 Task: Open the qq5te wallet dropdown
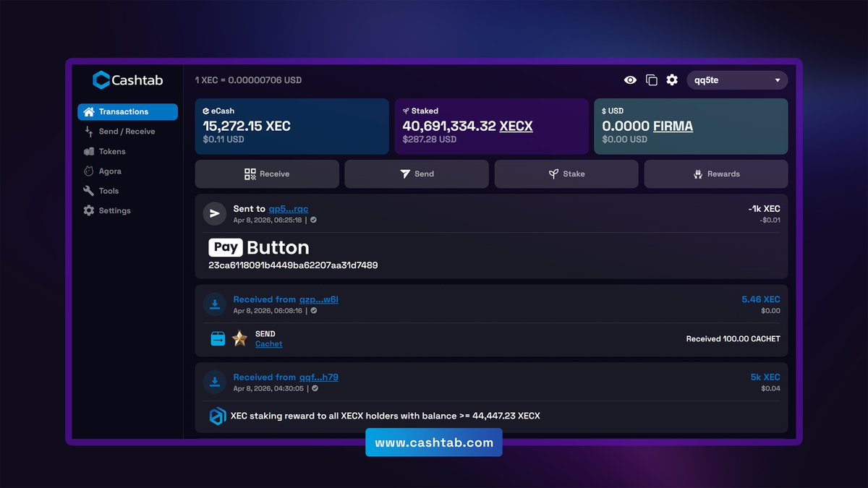(737, 80)
